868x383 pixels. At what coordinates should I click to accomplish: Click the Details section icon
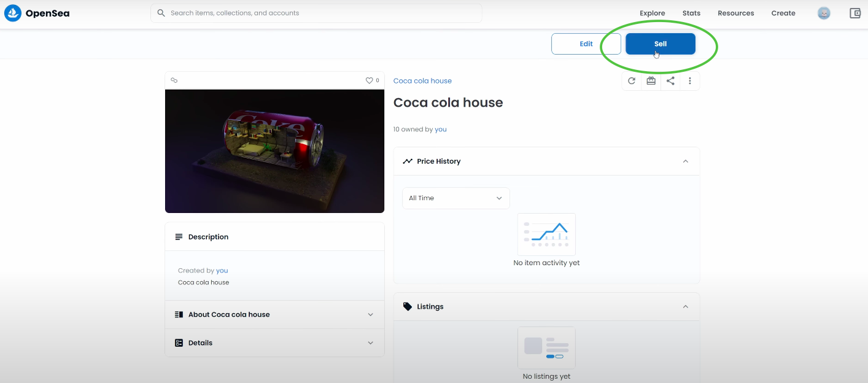(x=179, y=343)
